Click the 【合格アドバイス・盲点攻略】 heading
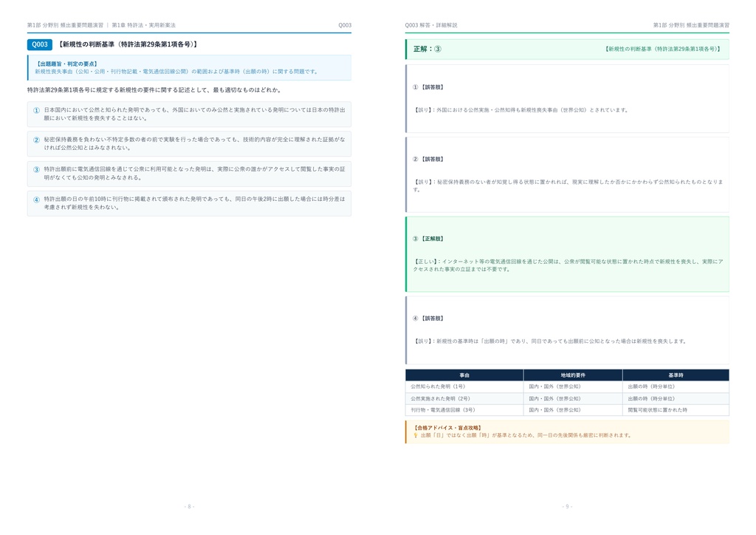Viewport: 756px width, 535px height. pos(448,428)
